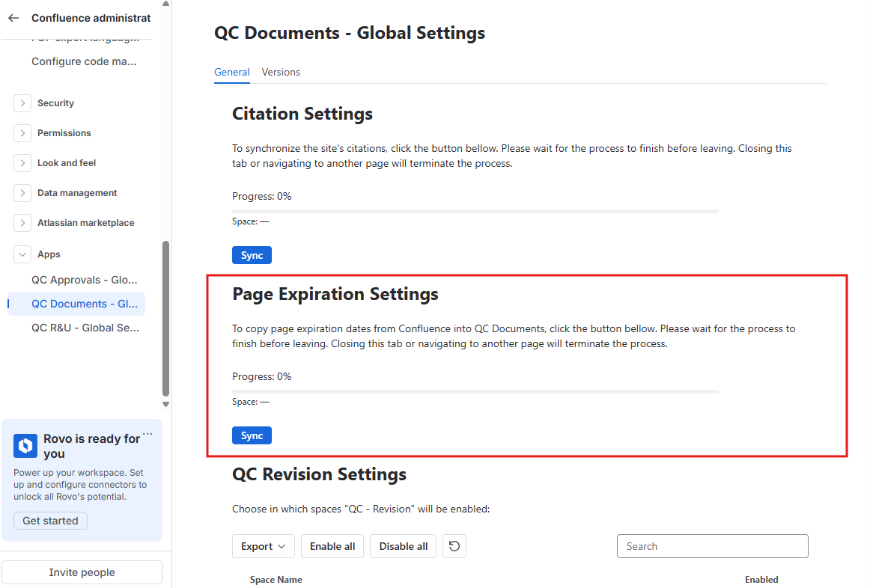Go back using the left arrow icon

pyautogui.click(x=14, y=18)
